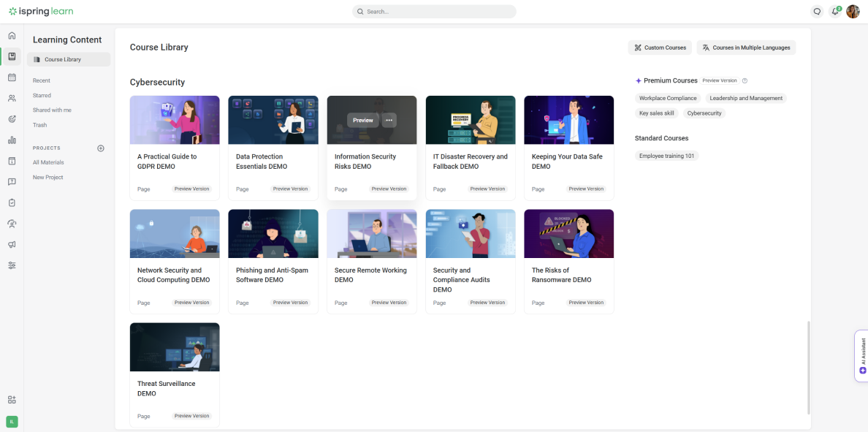
Task: Open the calendar icon in sidebar
Action: click(12, 77)
